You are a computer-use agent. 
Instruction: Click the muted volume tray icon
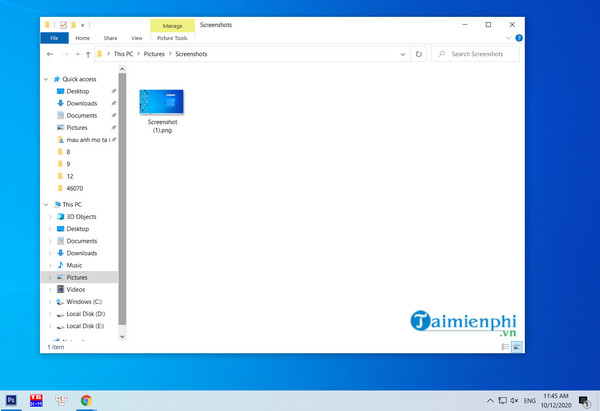pyautogui.click(x=514, y=401)
